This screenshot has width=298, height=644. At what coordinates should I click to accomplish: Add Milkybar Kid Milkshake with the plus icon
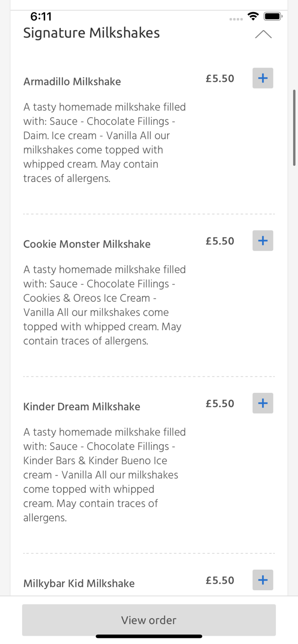pyautogui.click(x=262, y=580)
